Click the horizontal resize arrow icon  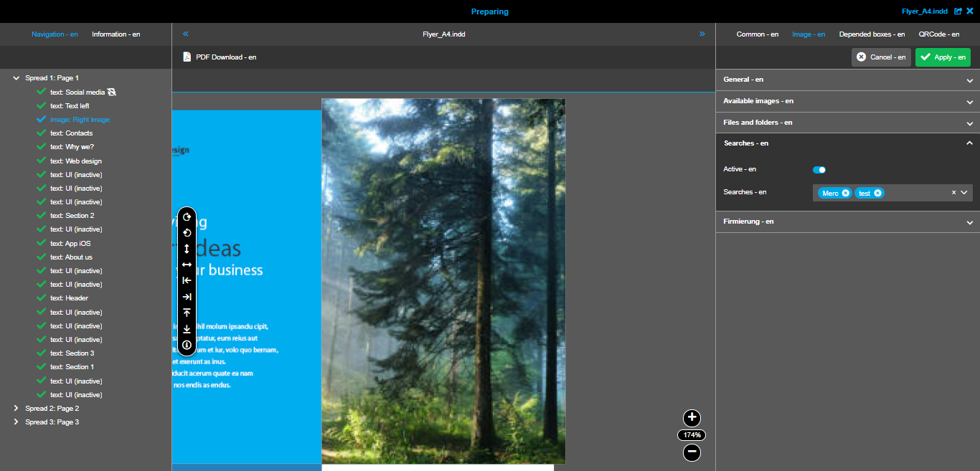(x=187, y=265)
